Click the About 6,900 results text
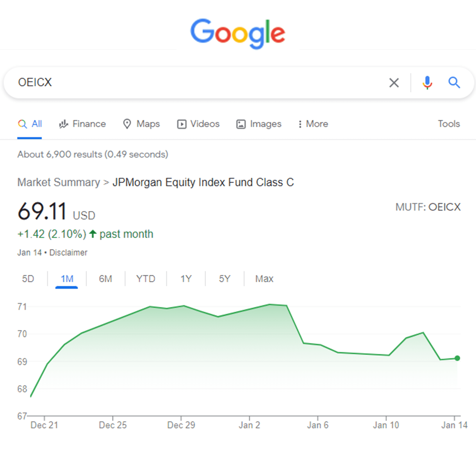 coord(93,154)
